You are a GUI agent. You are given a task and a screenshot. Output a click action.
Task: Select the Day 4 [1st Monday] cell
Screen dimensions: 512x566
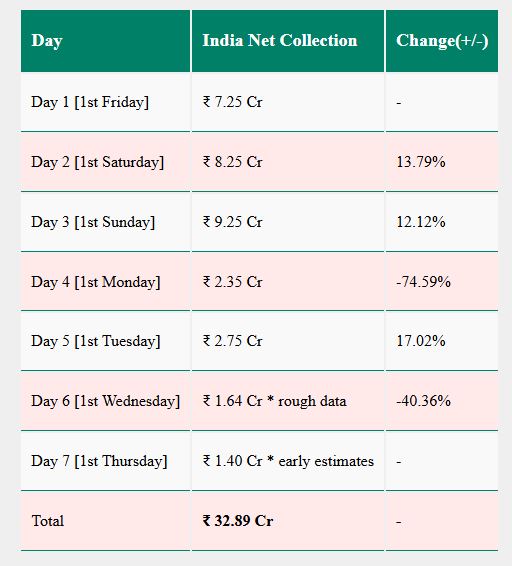[x=105, y=282]
